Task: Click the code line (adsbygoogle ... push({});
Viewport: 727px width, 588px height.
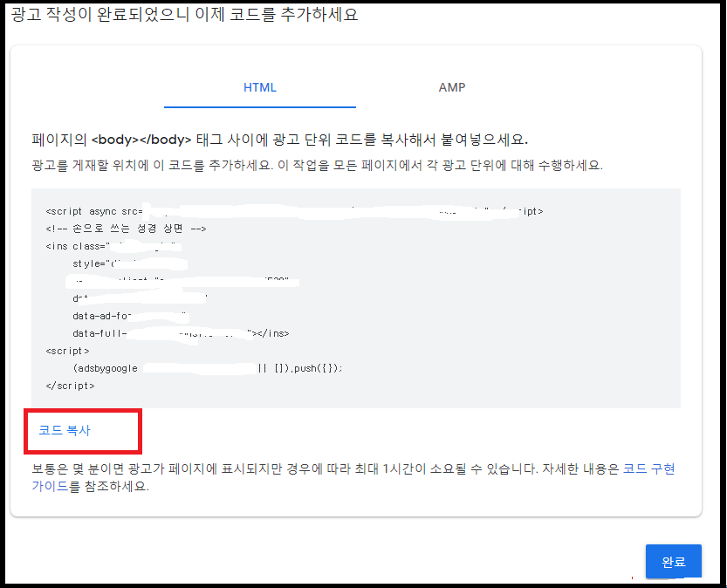Action: coord(208,368)
